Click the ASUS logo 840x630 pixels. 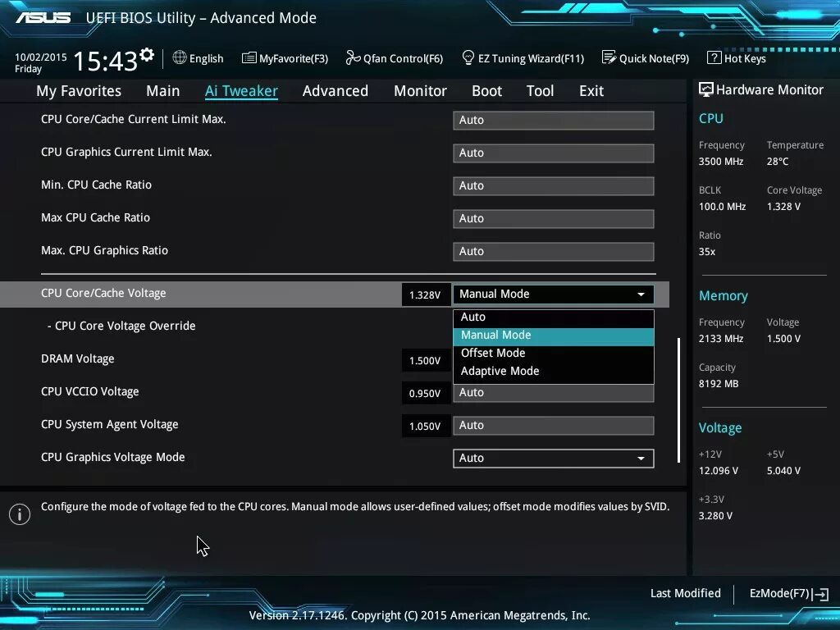click(x=43, y=18)
